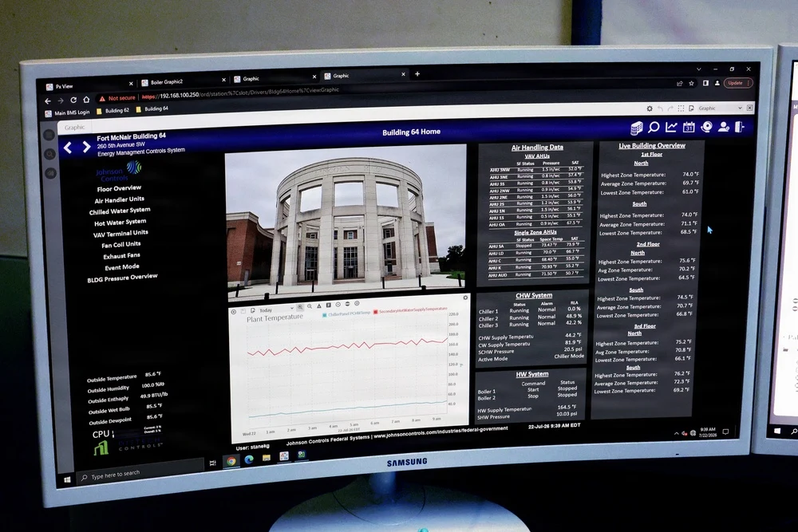The height and width of the screenshot is (532, 798).
Task: Open BLDG Pressure Overview from left menu
Action: tap(122, 278)
